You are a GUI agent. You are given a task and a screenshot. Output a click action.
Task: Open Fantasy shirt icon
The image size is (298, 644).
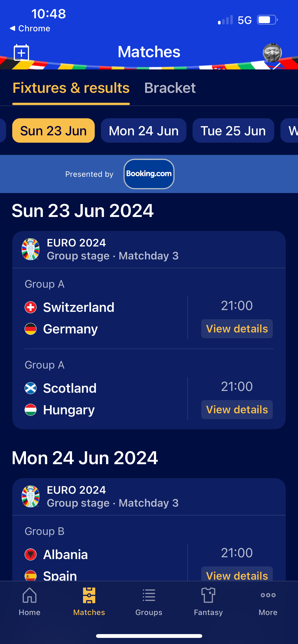(208, 595)
